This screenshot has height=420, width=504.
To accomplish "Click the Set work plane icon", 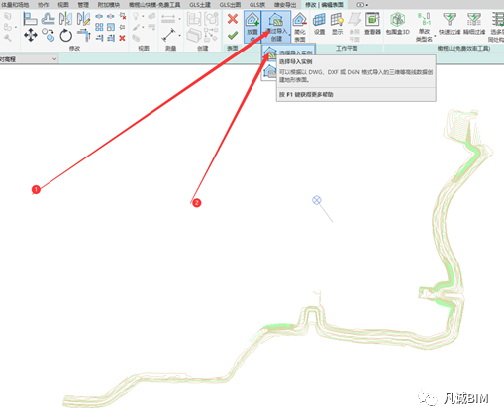I will point(319,23).
